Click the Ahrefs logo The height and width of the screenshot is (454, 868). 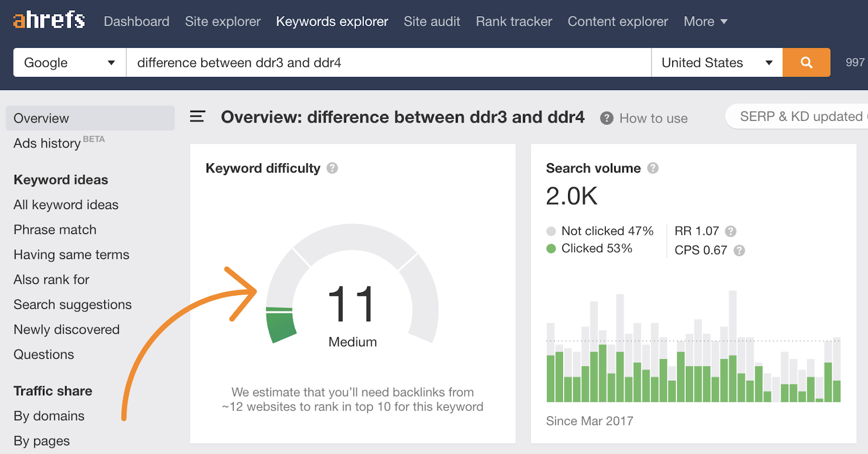49,21
